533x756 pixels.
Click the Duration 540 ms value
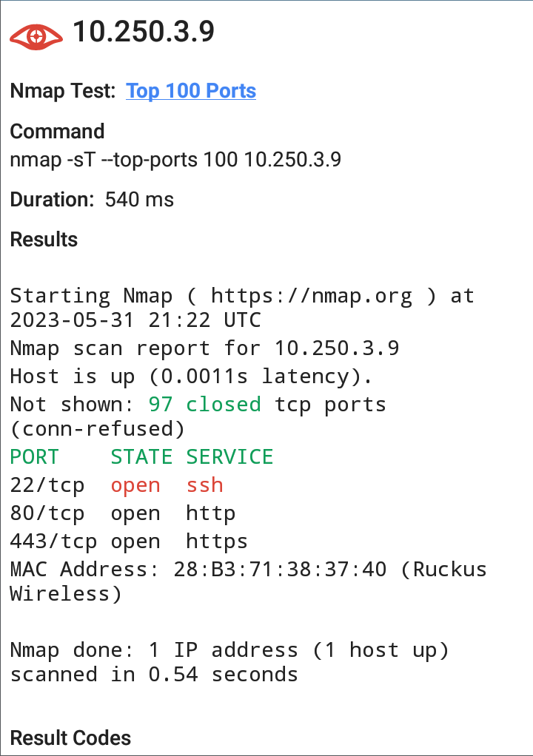(x=139, y=200)
